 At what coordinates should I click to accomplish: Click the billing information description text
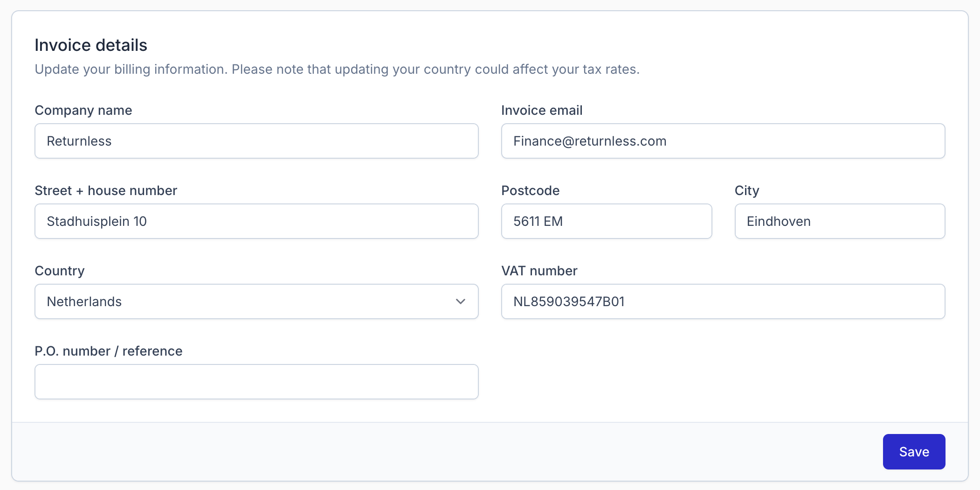(x=337, y=69)
